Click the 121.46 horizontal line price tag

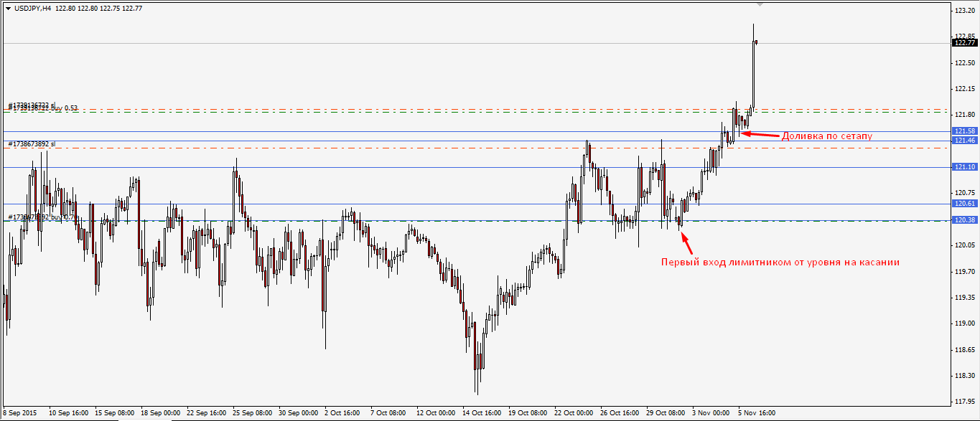click(964, 141)
